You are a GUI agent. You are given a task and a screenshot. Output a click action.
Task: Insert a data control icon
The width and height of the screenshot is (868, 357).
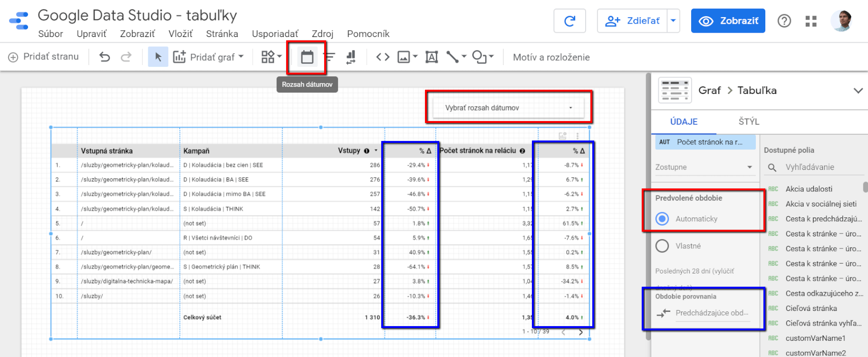(351, 57)
